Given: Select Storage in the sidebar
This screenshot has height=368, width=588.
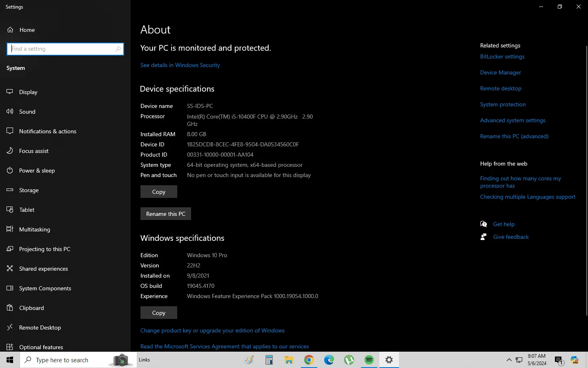Looking at the screenshot, I should (x=65, y=190).
